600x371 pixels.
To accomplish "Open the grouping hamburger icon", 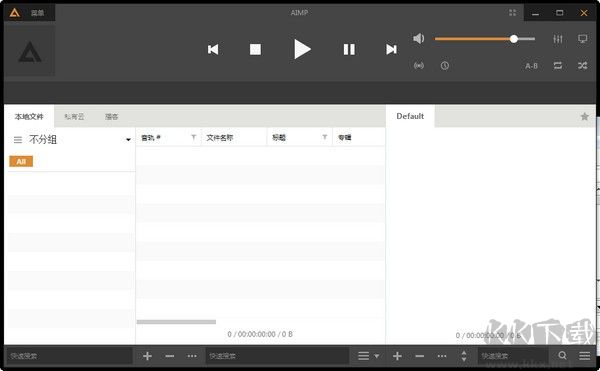I will pos(18,140).
